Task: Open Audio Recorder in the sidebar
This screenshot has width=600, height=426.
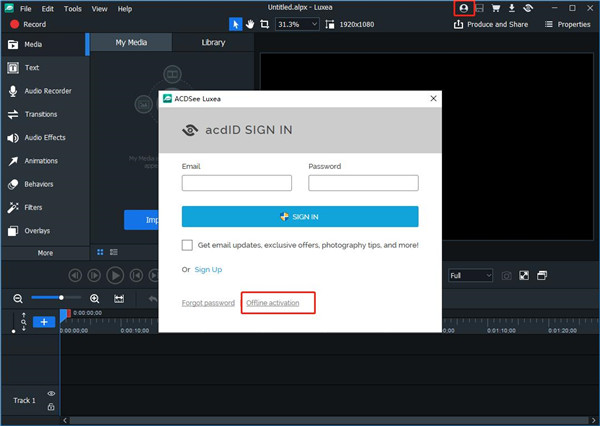Action: click(45, 91)
